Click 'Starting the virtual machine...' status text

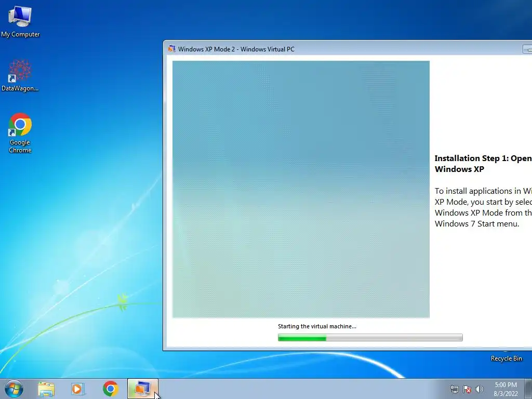coord(317,326)
